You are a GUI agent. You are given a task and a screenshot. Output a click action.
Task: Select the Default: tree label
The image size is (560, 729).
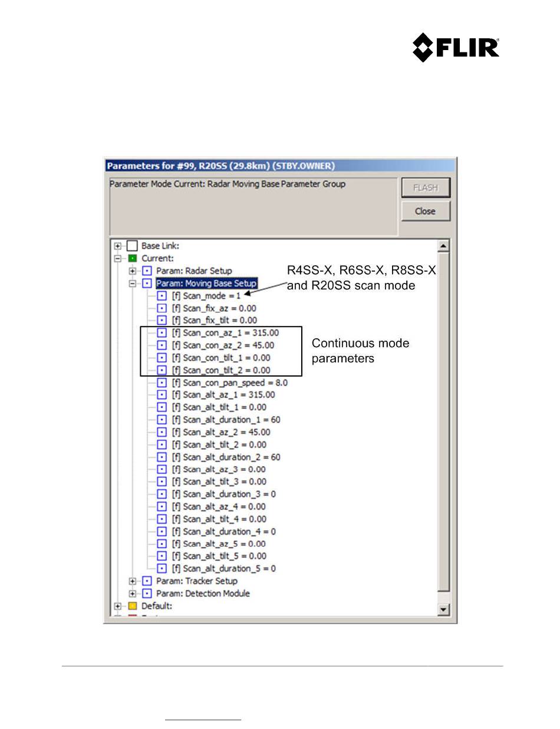tap(157, 606)
